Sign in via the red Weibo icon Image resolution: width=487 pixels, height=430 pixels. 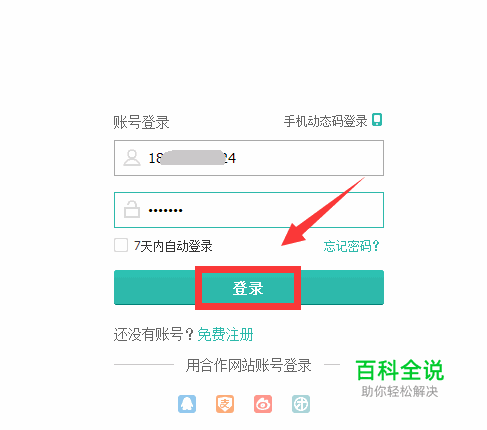(x=263, y=404)
